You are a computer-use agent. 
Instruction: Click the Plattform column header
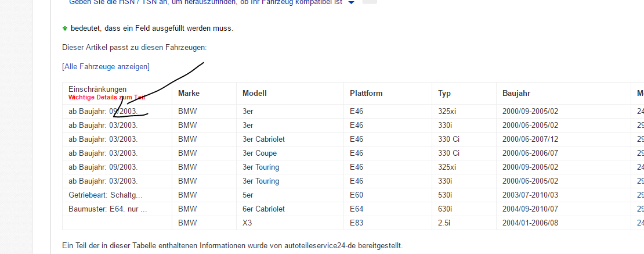point(366,93)
